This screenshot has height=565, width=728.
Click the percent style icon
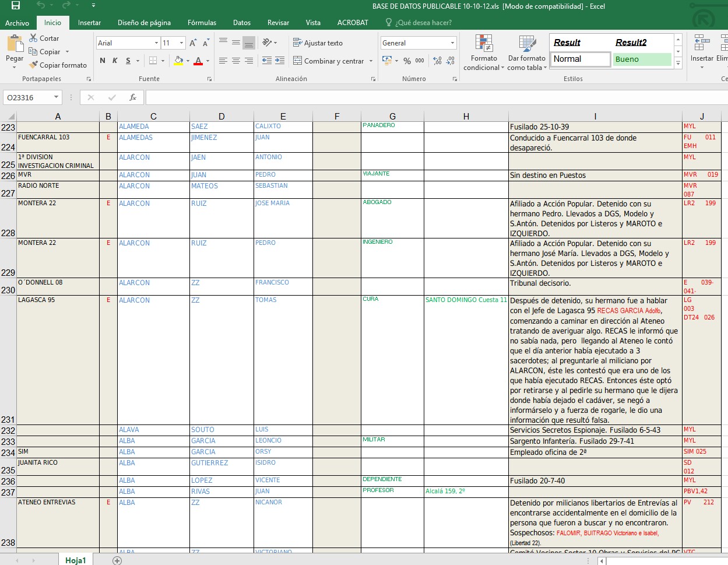coord(407,61)
